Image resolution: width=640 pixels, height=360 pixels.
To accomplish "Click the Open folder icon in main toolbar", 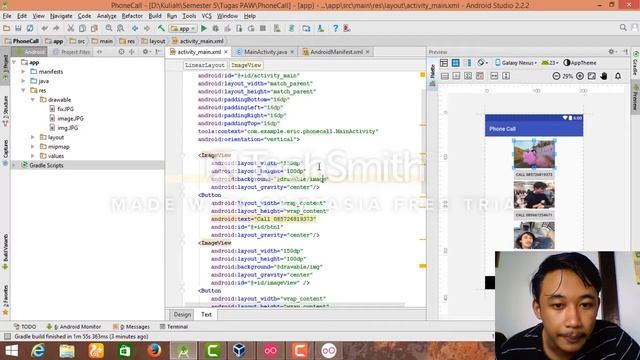I will (7, 28).
